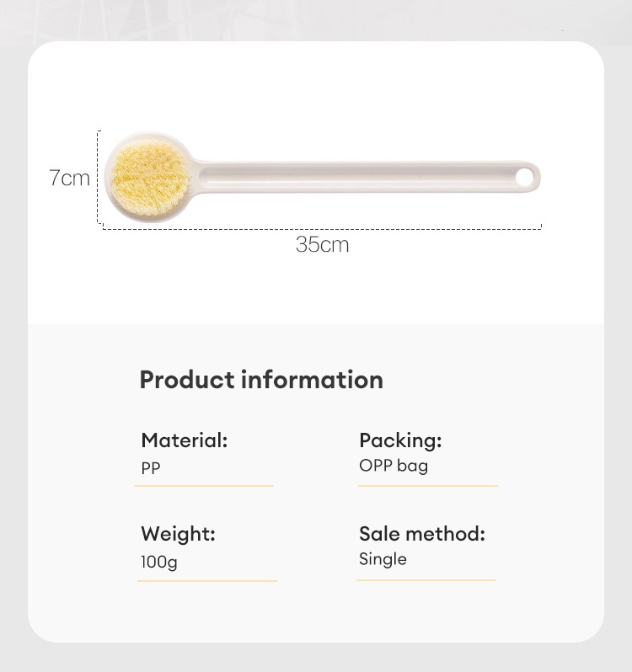Click the Sale method: label

[422, 533]
